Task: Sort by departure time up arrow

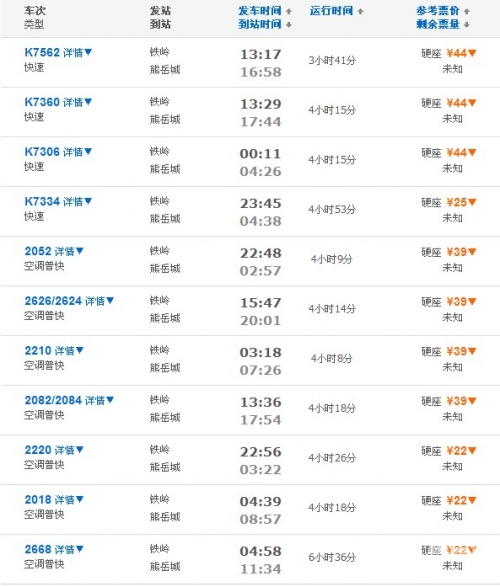Action: 289,11
